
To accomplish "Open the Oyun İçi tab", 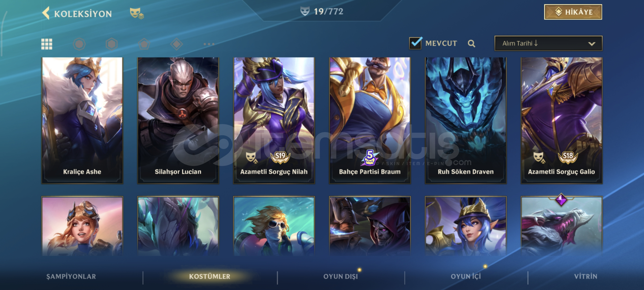I will (466, 276).
